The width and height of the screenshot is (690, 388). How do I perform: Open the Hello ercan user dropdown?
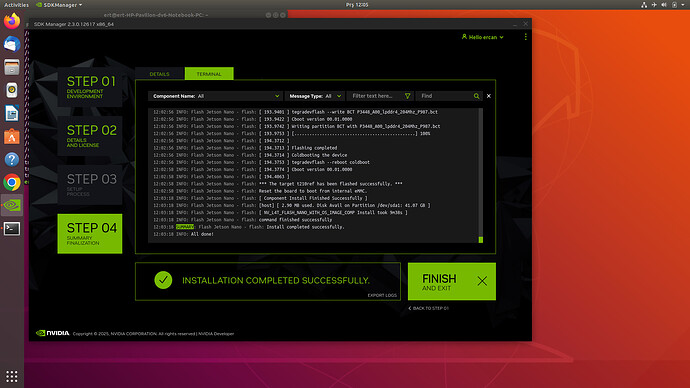[x=483, y=37]
